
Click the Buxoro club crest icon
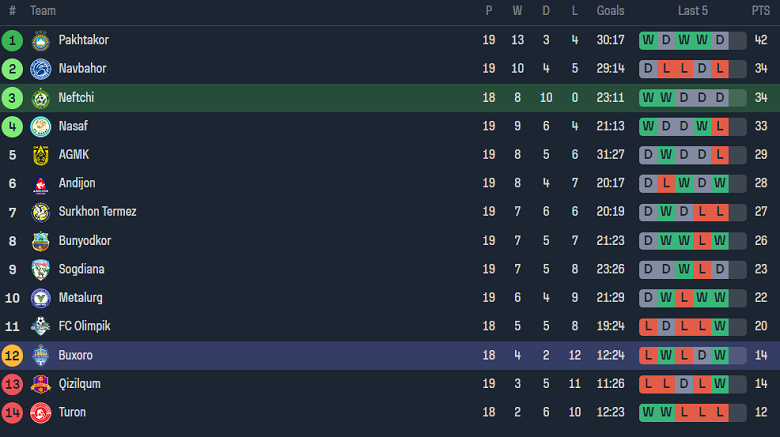(x=40, y=356)
